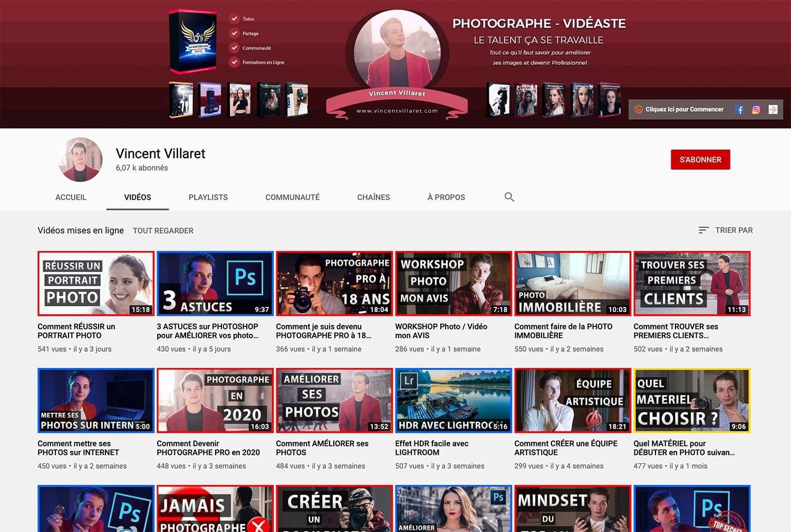Click TOUT REGARDER play all link

163,231
